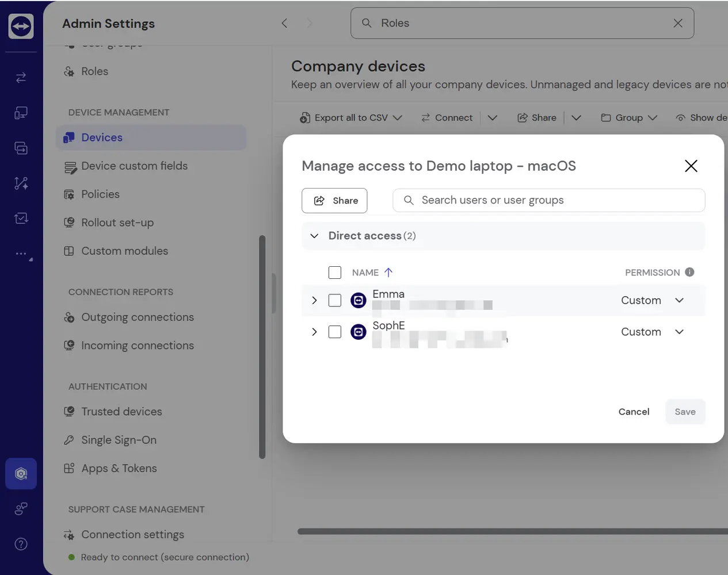Image resolution: width=728 pixels, height=575 pixels.
Task: Open SophE's Custom permission dropdown
Action: tap(653, 332)
